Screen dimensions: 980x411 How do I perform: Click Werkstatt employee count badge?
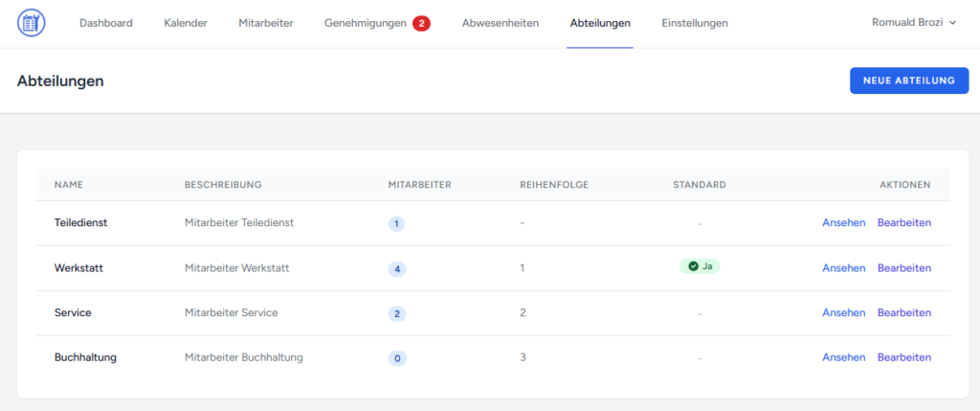(397, 269)
